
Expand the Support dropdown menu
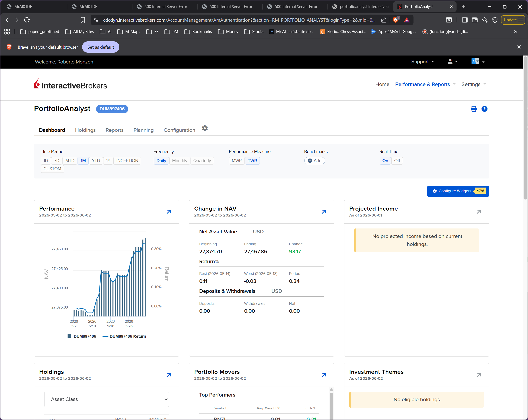422,61
